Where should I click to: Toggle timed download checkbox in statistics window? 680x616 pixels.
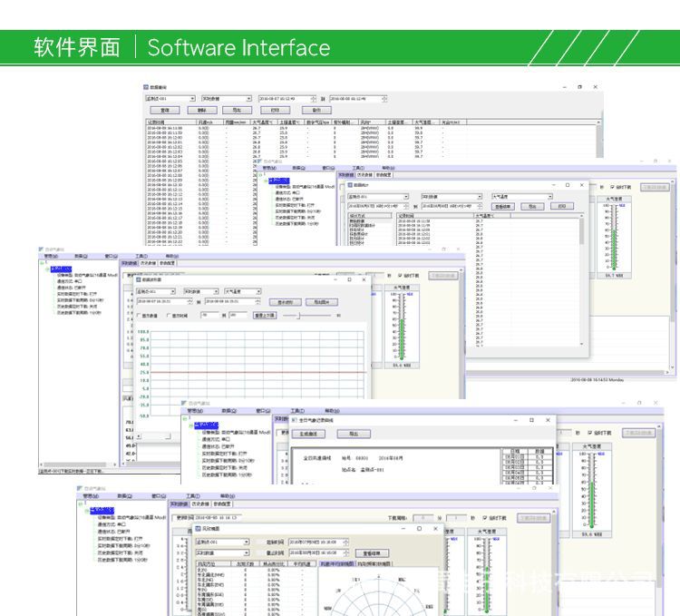click(x=612, y=187)
